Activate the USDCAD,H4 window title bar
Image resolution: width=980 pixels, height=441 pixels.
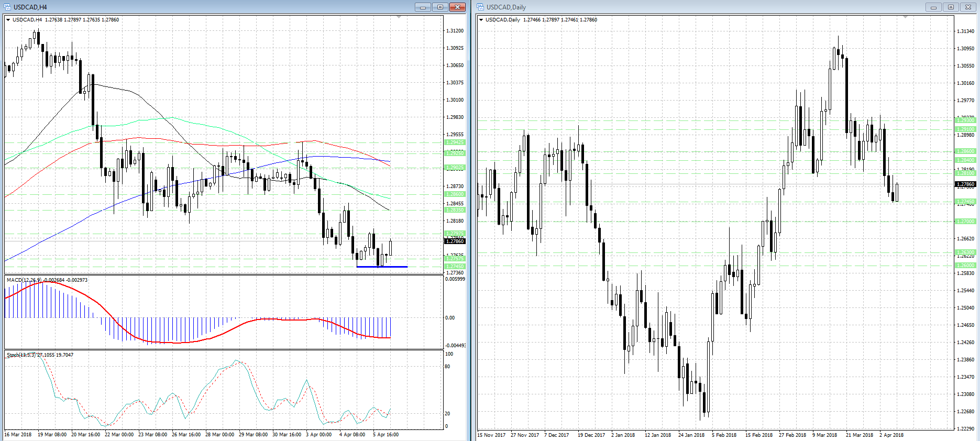pos(210,7)
